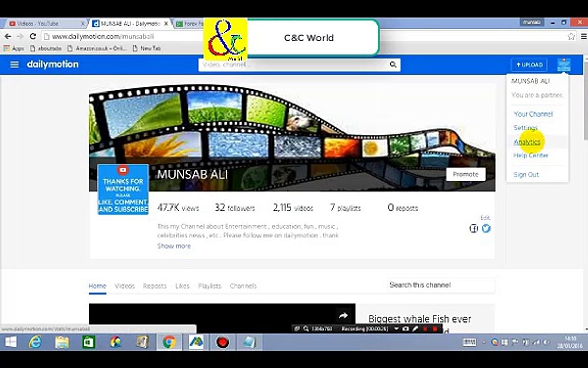Click the dailymotion logo
The image size is (588, 368).
click(53, 64)
